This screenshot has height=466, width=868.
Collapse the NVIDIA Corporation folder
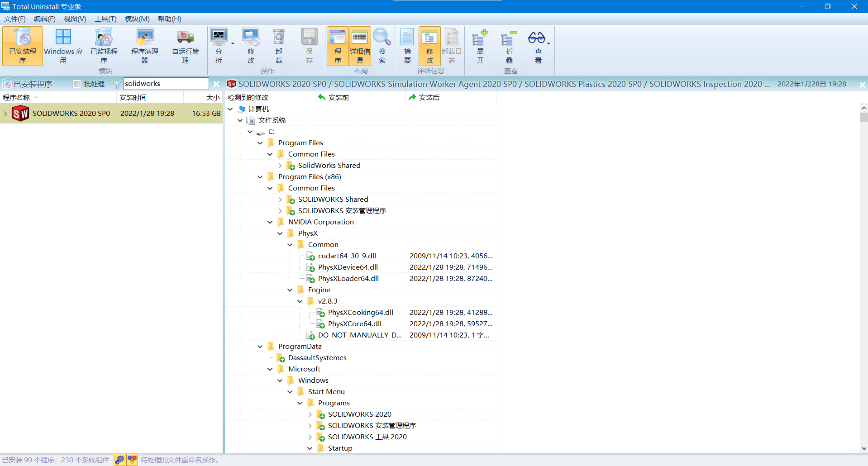point(270,222)
